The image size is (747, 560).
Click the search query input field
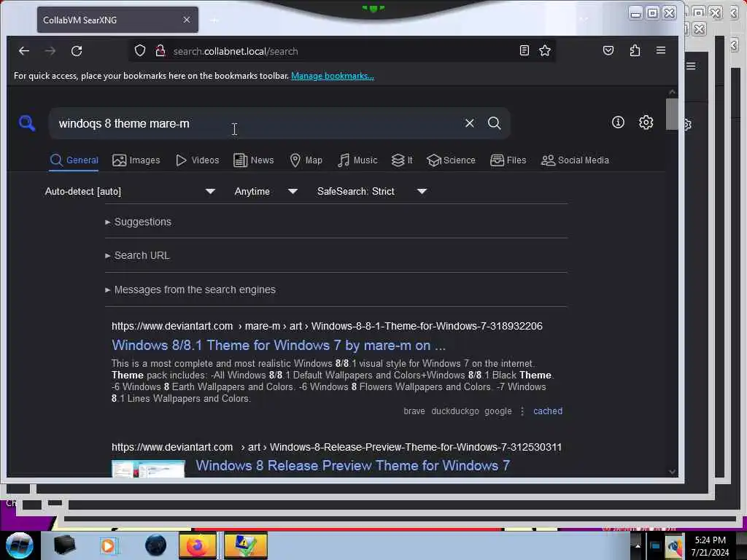point(258,123)
